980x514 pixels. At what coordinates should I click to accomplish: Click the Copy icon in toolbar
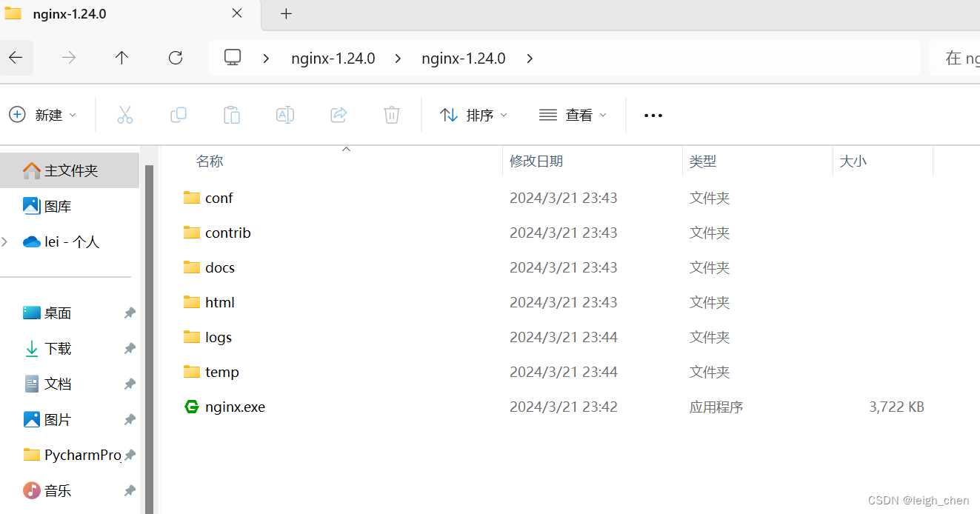coord(179,115)
